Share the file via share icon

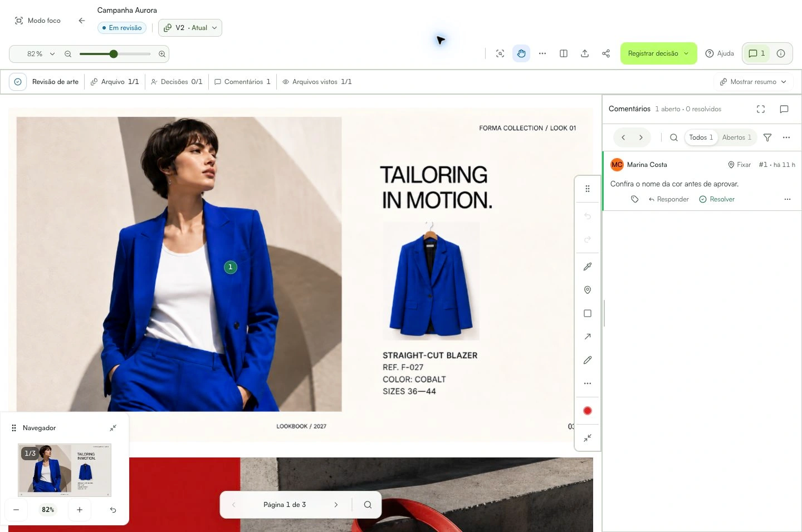[606, 53]
